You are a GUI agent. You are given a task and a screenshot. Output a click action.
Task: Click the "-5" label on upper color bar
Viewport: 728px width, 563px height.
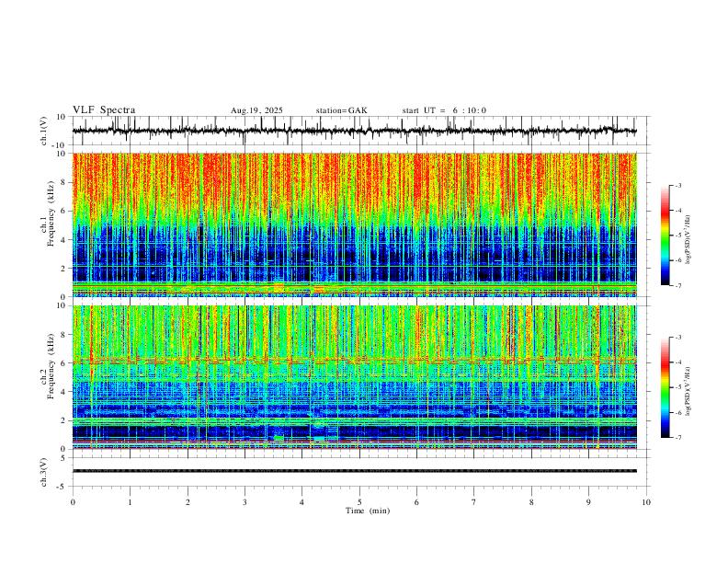point(678,236)
